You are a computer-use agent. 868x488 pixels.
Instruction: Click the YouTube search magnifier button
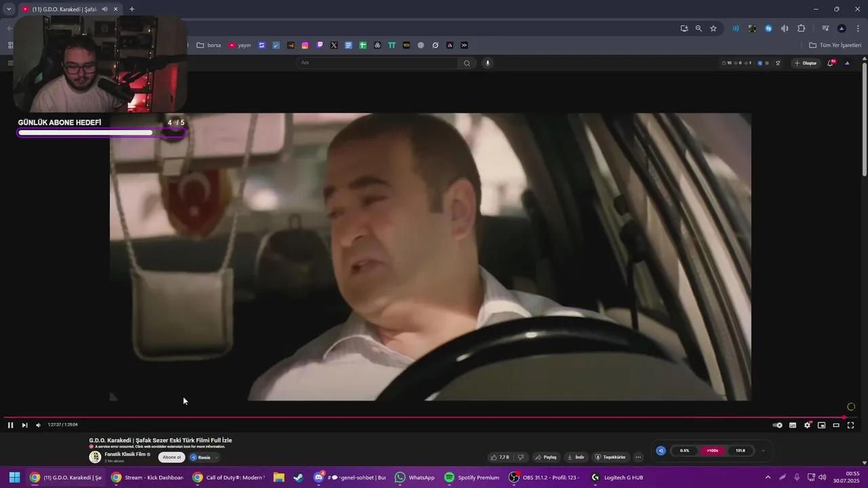(467, 63)
